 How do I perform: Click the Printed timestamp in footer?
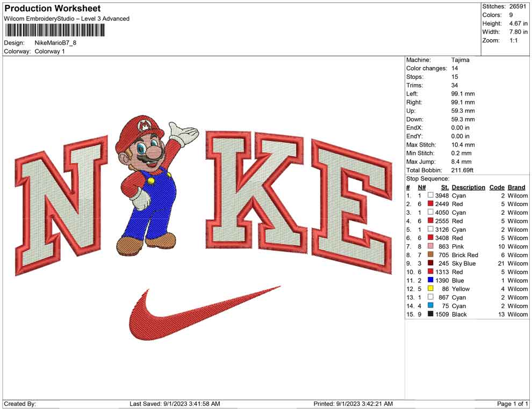click(x=353, y=404)
